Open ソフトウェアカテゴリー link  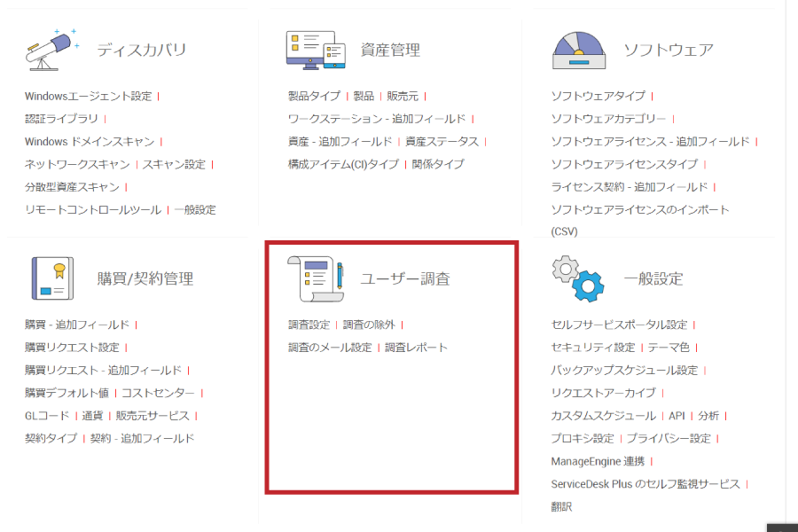[608, 119]
